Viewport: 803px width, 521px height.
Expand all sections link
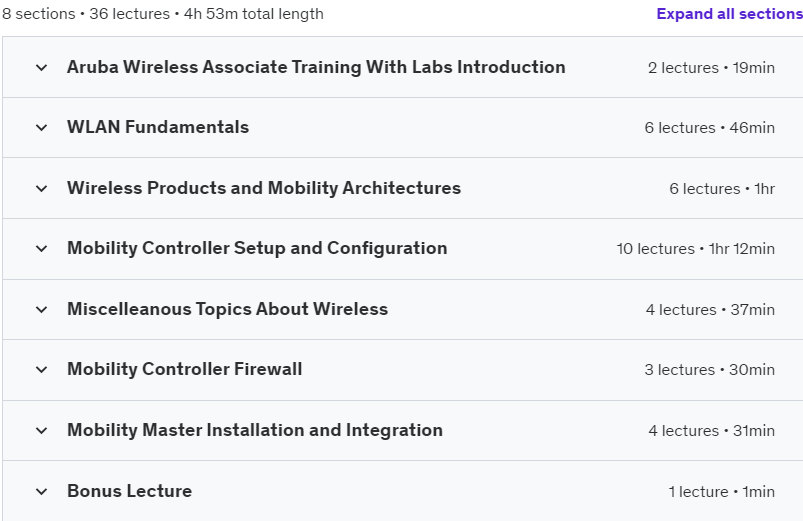coord(729,14)
